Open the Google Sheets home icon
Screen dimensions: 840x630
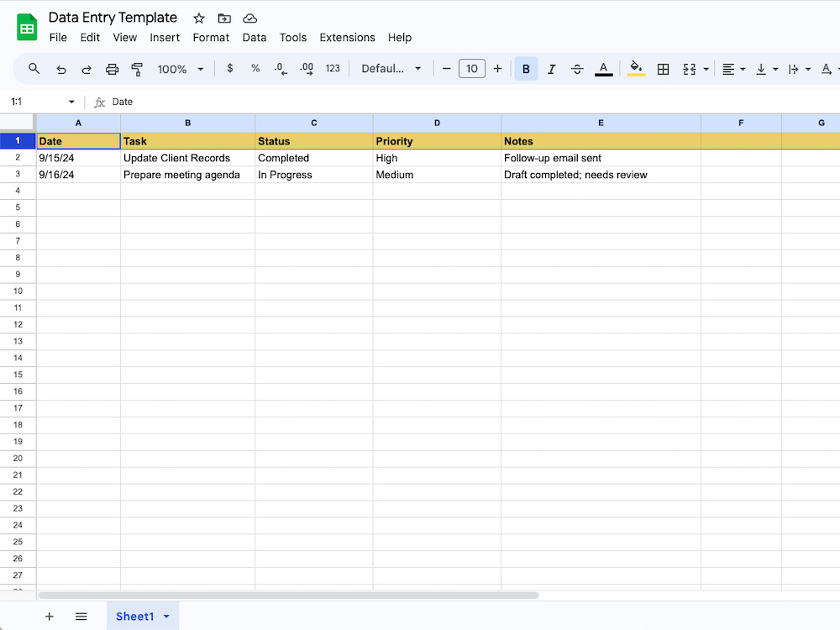tap(27, 28)
